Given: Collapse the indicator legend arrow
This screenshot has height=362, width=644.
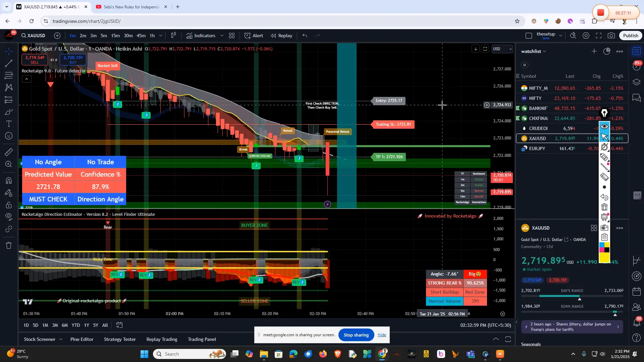Looking at the screenshot, I should pyautogui.click(x=27, y=79).
